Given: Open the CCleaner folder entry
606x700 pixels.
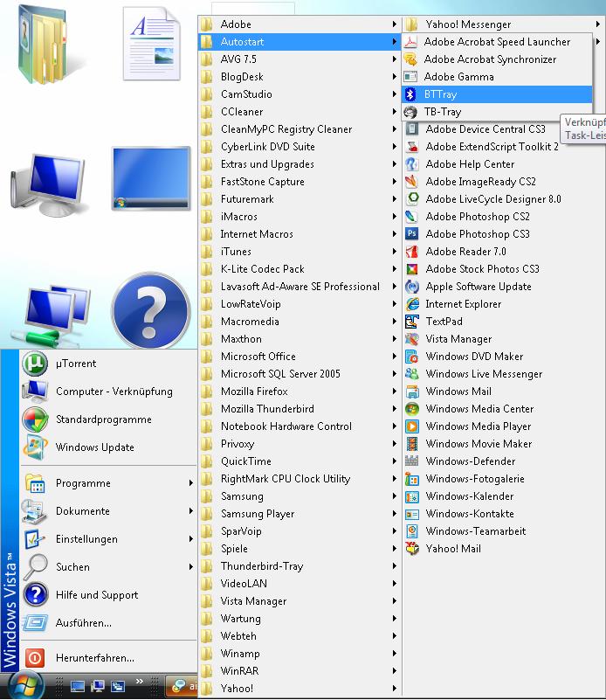Looking at the screenshot, I should (x=300, y=112).
